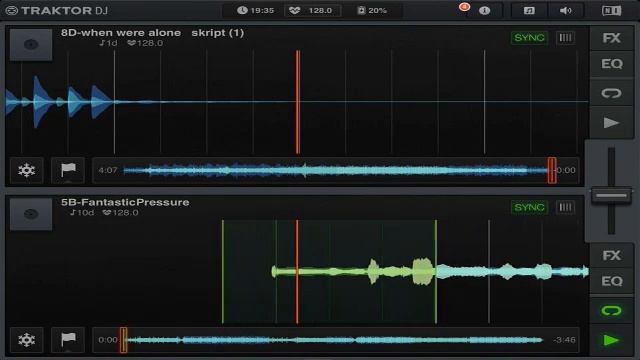Click top deck BPM 128.0 label
The image size is (640, 360).
tap(145, 43)
